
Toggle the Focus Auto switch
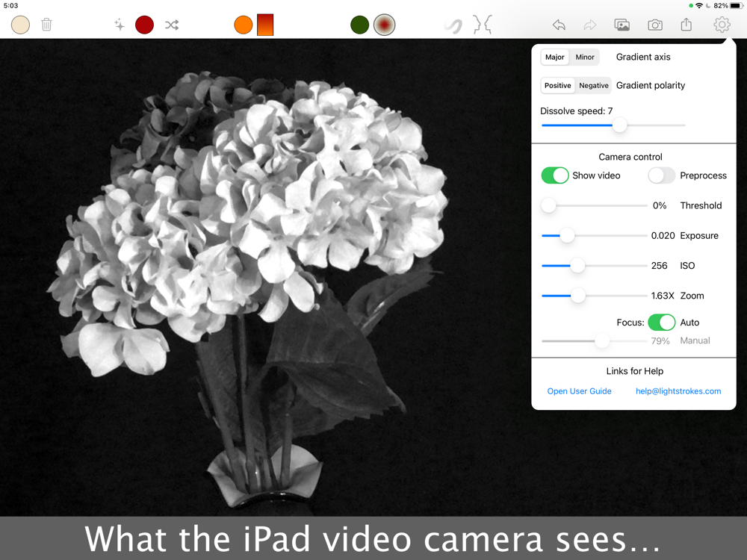click(661, 323)
